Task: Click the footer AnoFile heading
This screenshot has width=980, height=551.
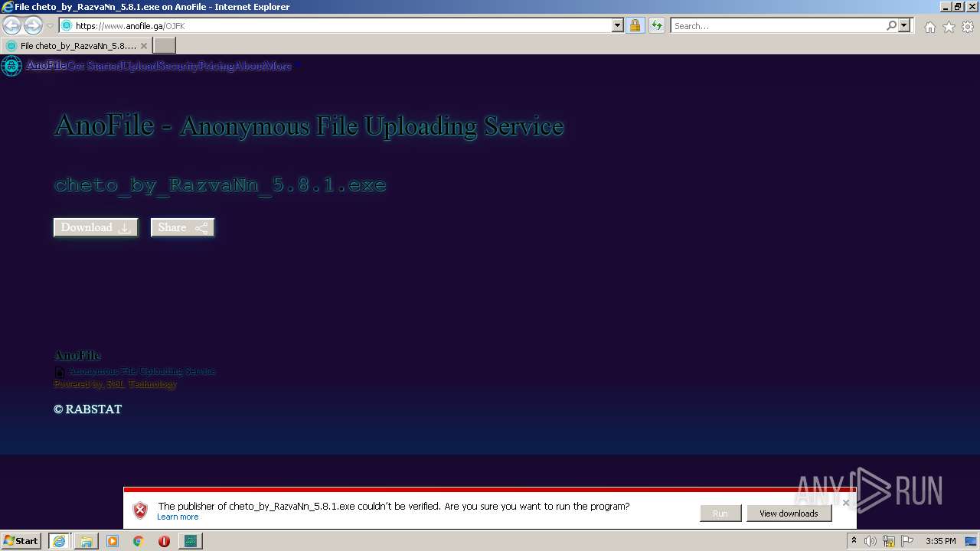Action: (x=77, y=355)
